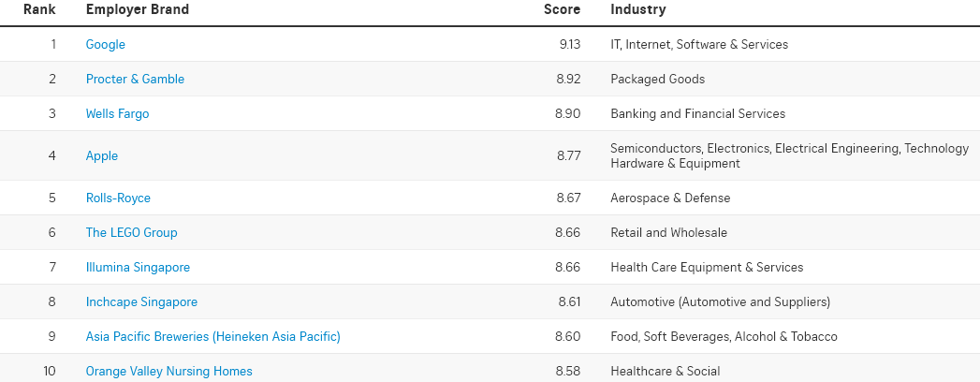This screenshot has width=980, height=382.
Task: Click the Procter & Gamble link
Action: pyautogui.click(x=135, y=79)
